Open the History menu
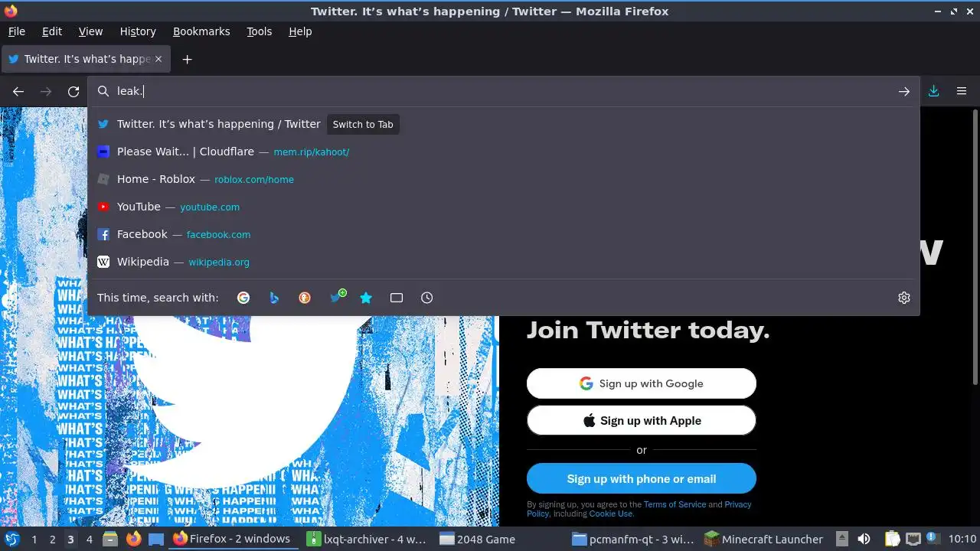980x551 pixels. click(x=138, y=31)
